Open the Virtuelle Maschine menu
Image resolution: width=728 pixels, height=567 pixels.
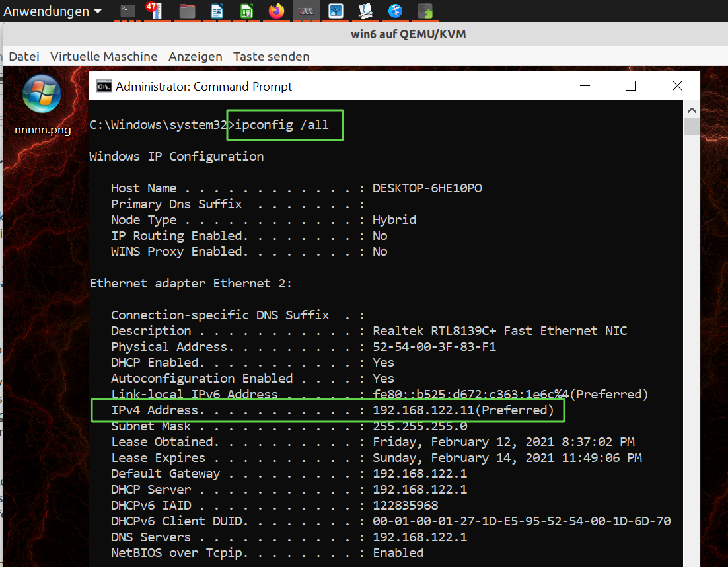[x=104, y=57]
